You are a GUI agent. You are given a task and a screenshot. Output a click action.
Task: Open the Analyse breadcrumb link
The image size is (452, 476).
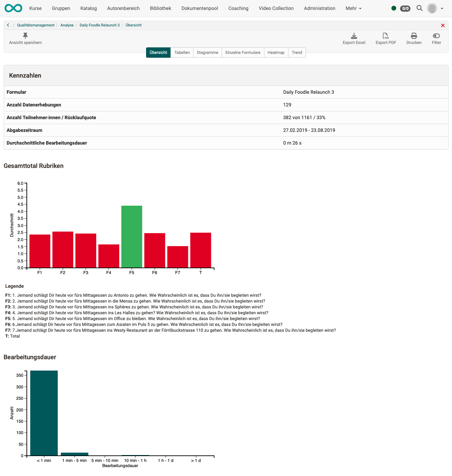click(x=67, y=25)
